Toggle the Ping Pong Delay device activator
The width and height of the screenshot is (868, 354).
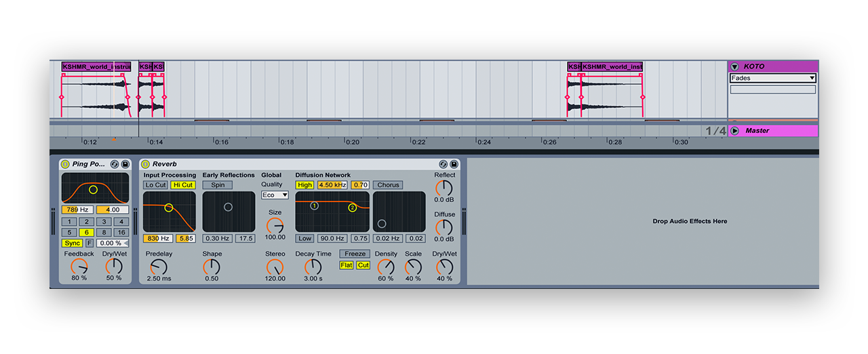tap(65, 164)
